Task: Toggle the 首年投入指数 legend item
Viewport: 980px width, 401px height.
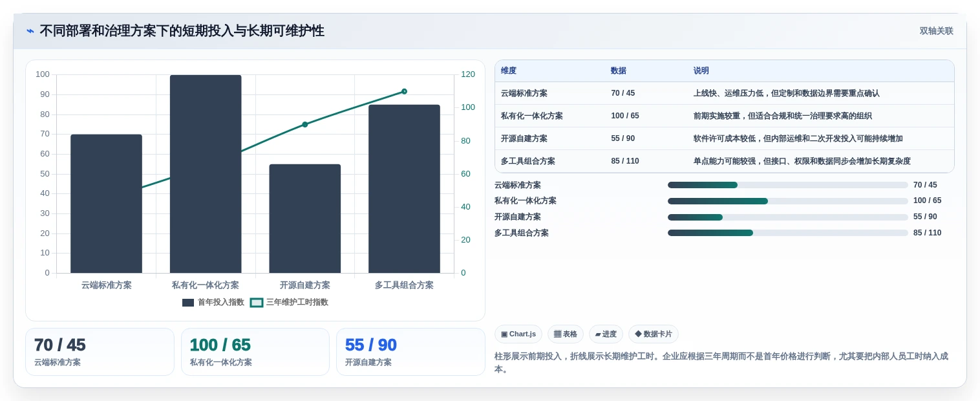Action: coord(213,302)
